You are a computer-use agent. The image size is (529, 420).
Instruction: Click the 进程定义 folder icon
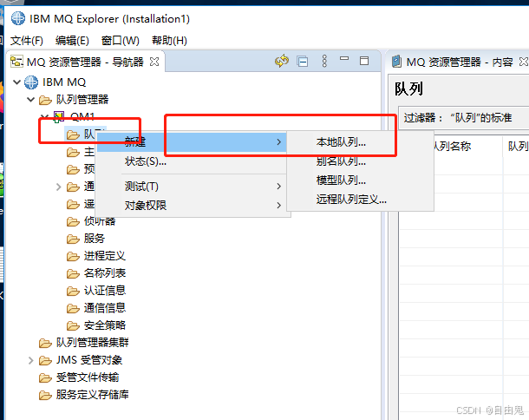click(73, 256)
